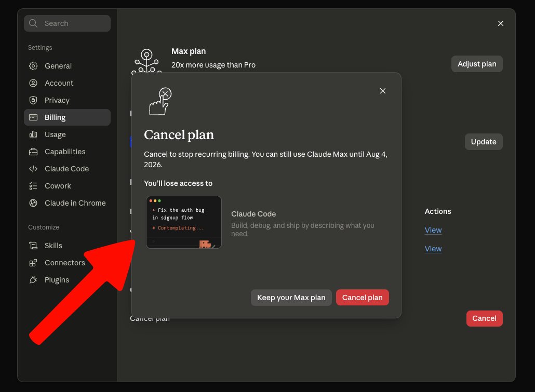This screenshot has height=392, width=535.
Task: Open the first View link under Actions
Action: click(433, 230)
